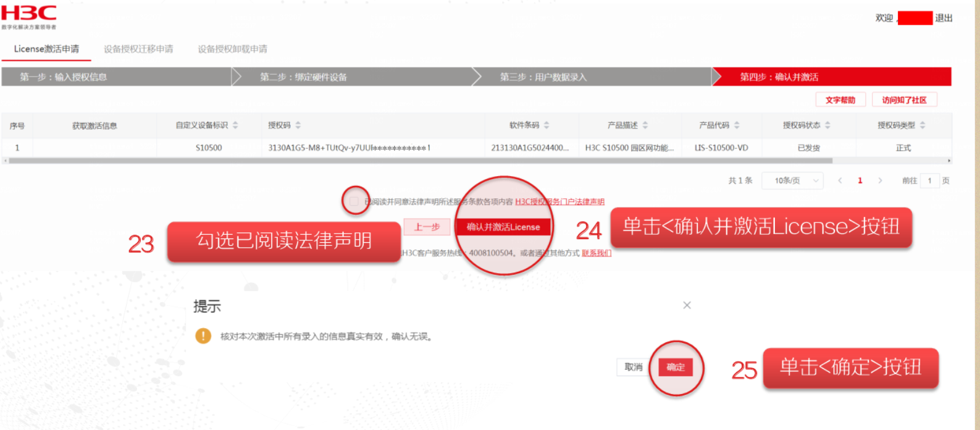Click 取消 in the 提示 dialog
980x430 pixels.
[x=634, y=367]
